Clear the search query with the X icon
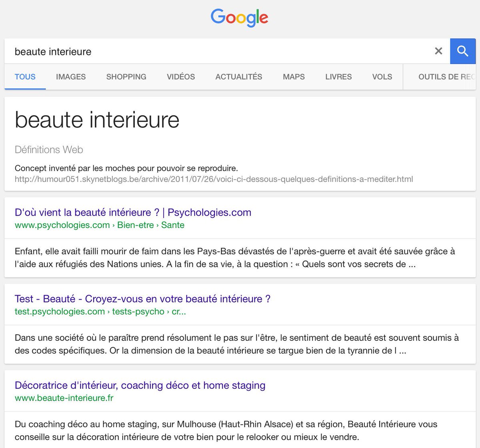The width and height of the screenshot is (480, 448). (x=438, y=51)
